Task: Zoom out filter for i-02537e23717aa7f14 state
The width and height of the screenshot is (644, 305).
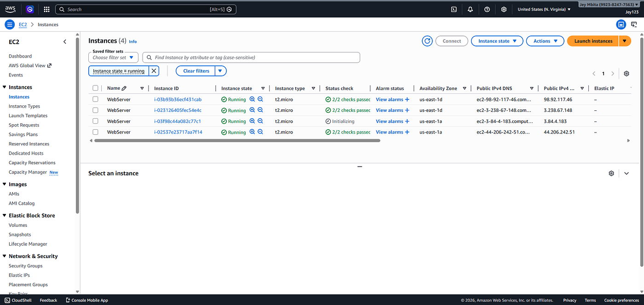Action: [x=260, y=132]
